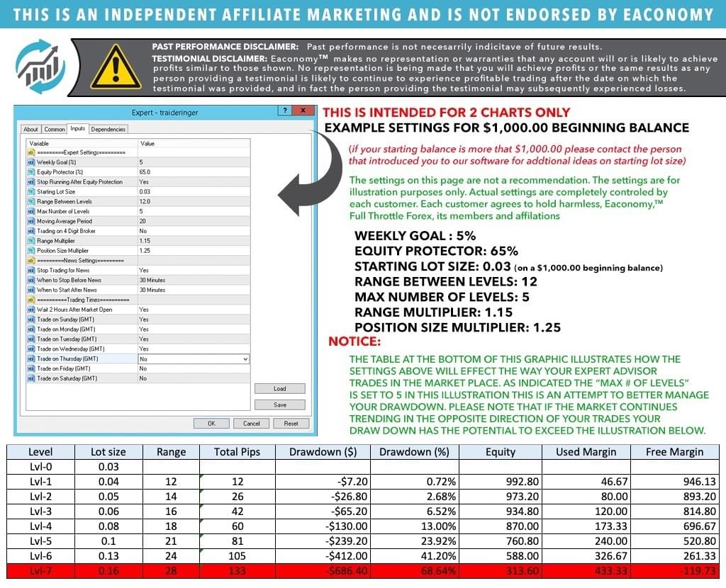Open the help question mark button
The height and width of the screenshot is (588, 726).
coord(285,111)
